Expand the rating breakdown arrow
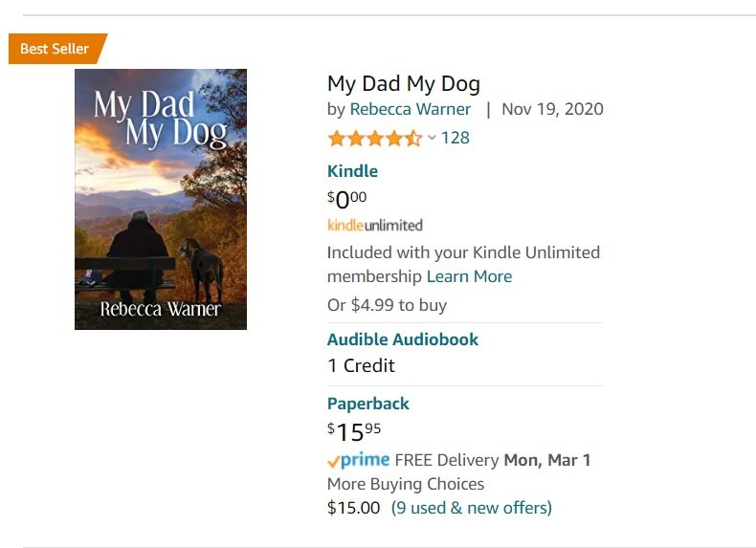This screenshot has height=548, width=756. (432, 138)
